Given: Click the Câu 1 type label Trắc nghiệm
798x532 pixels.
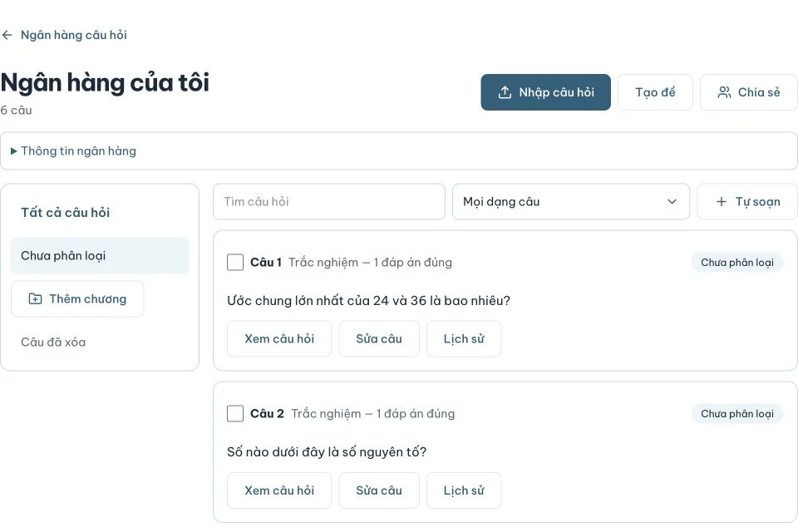Looking at the screenshot, I should [x=370, y=262].
